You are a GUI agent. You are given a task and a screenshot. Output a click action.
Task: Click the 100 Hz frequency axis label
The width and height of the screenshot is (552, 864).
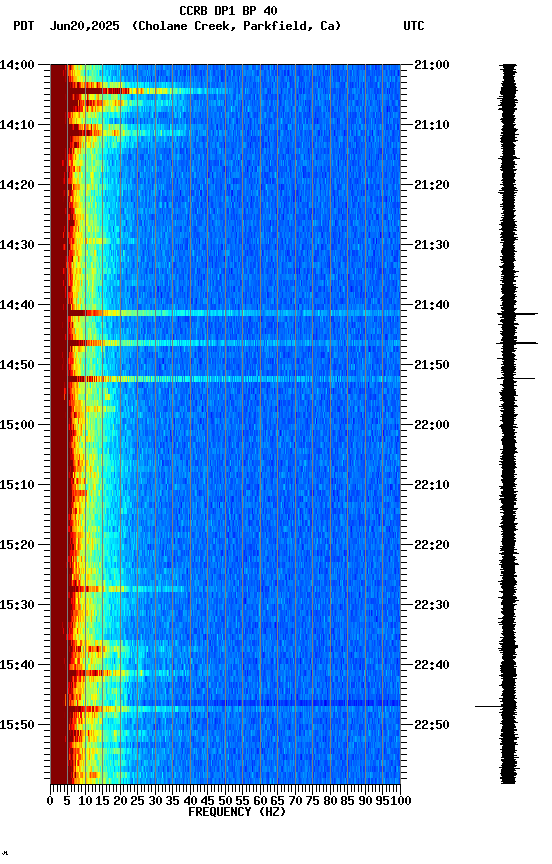(x=401, y=801)
